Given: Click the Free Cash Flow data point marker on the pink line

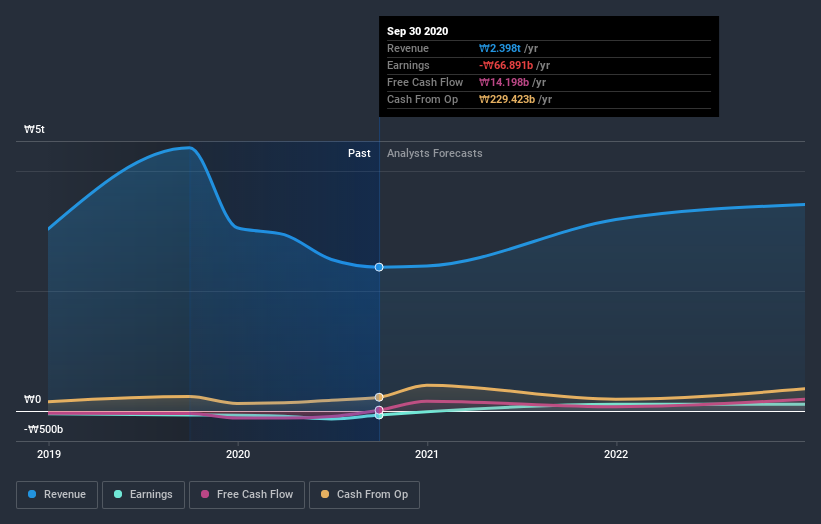Looking at the screenshot, I should (x=379, y=410).
